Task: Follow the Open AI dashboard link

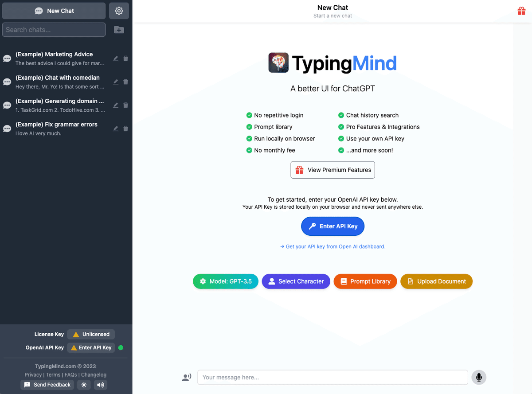Action: click(x=332, y=246)
